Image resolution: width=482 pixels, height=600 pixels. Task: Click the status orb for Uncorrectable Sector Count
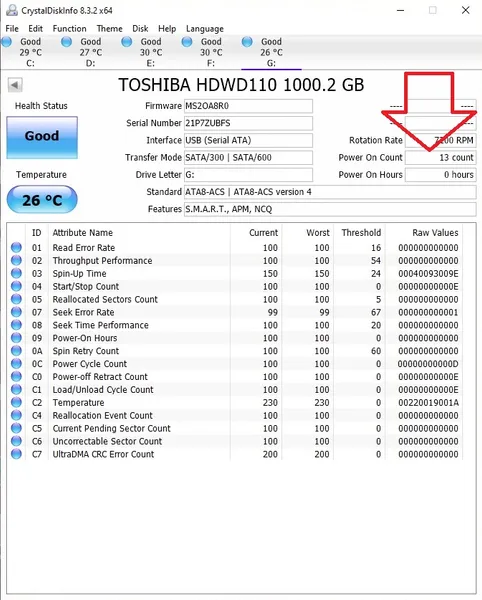point(16,441)
